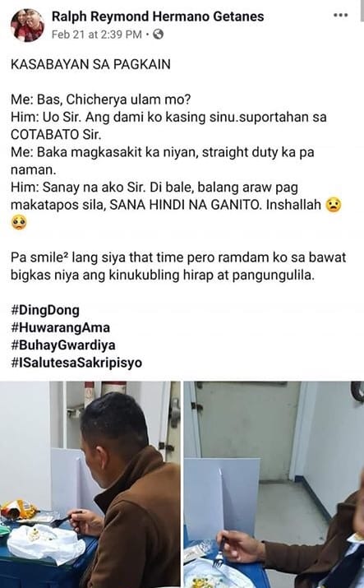Select the chips bag in the left photo
The image size is (364, 588).
[17, 510]
